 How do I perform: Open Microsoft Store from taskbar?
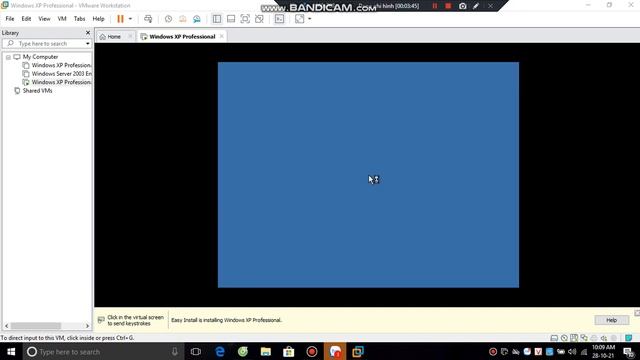[x=289, y=351]
